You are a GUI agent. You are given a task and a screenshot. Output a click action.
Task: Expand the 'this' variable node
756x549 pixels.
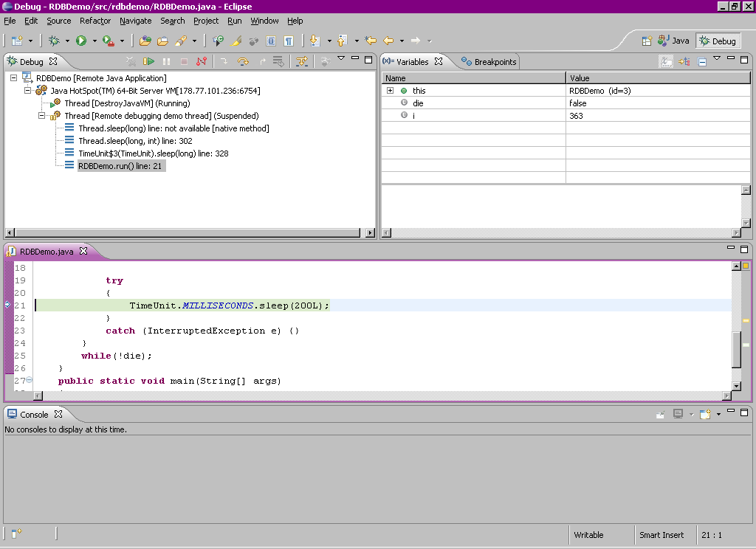point(390,91)
